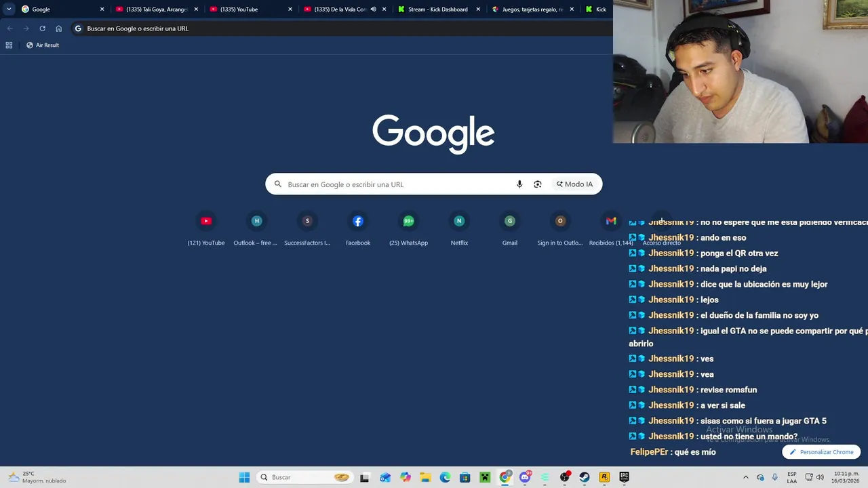Click the browser back arrow

click(x=9, y=28)
